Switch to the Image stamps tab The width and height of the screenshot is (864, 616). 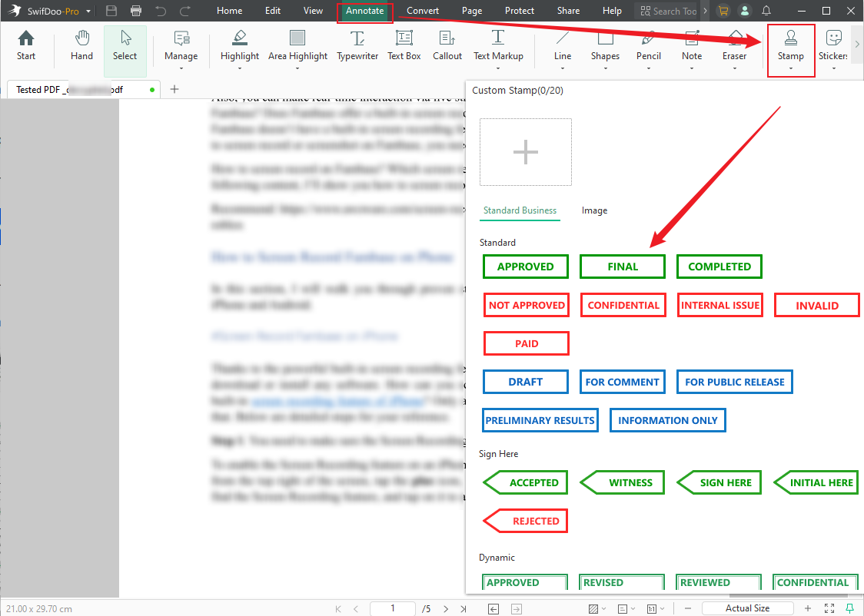(594, 210)
